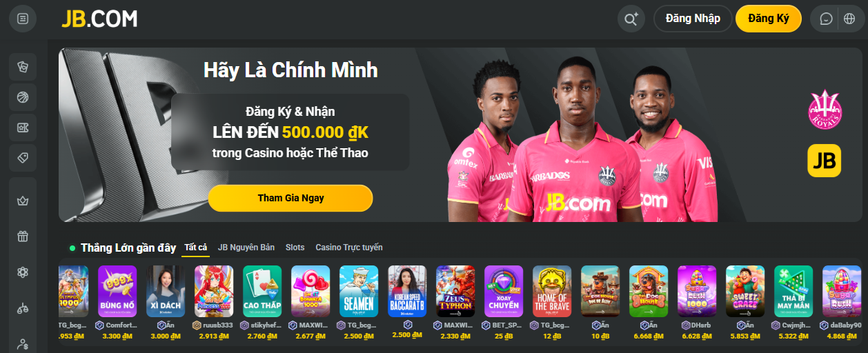Click the Đăng Nhập login button
This screenshot has width=868, height=353.
pos(693,19)
